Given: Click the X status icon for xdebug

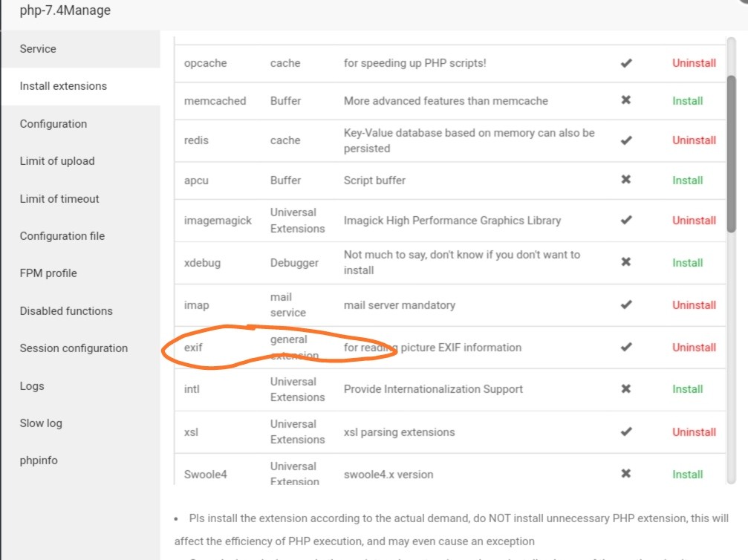Looking at the screenshot, I should click(626, 262).
